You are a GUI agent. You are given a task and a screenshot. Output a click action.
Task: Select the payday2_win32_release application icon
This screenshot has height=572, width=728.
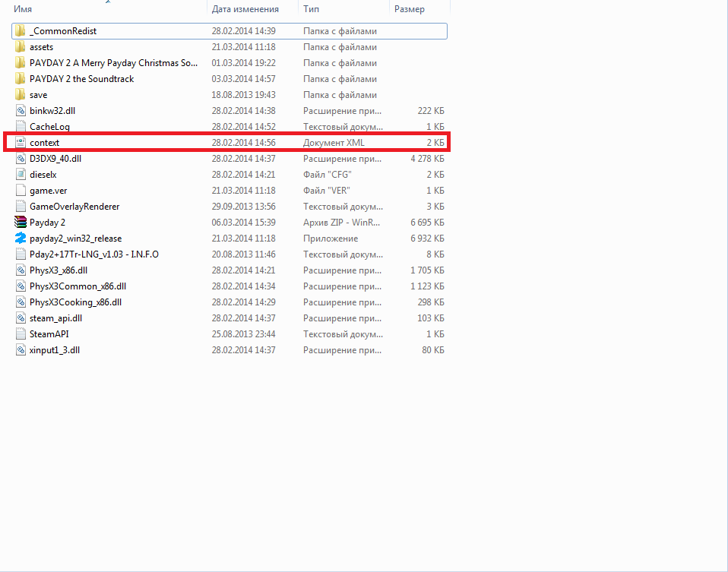click(21, 239)
